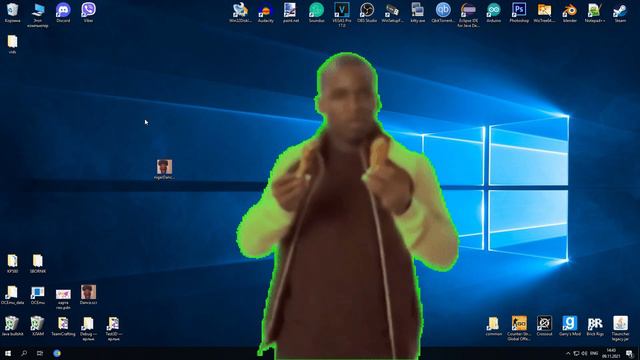The width and height of the screenshot is (640, 360).
Task: Launch the VEGAS Pro 17.0 shortcut
Action: coord(342,15)
